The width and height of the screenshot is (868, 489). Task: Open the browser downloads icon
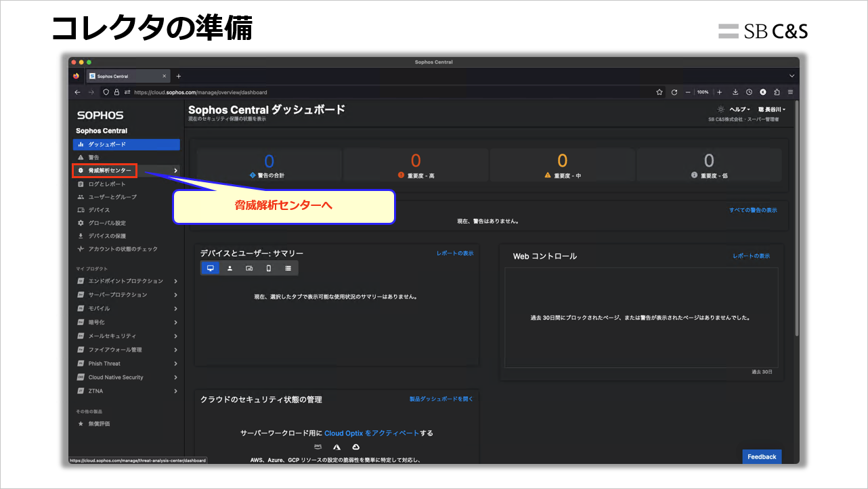click(x=735, y=92)
